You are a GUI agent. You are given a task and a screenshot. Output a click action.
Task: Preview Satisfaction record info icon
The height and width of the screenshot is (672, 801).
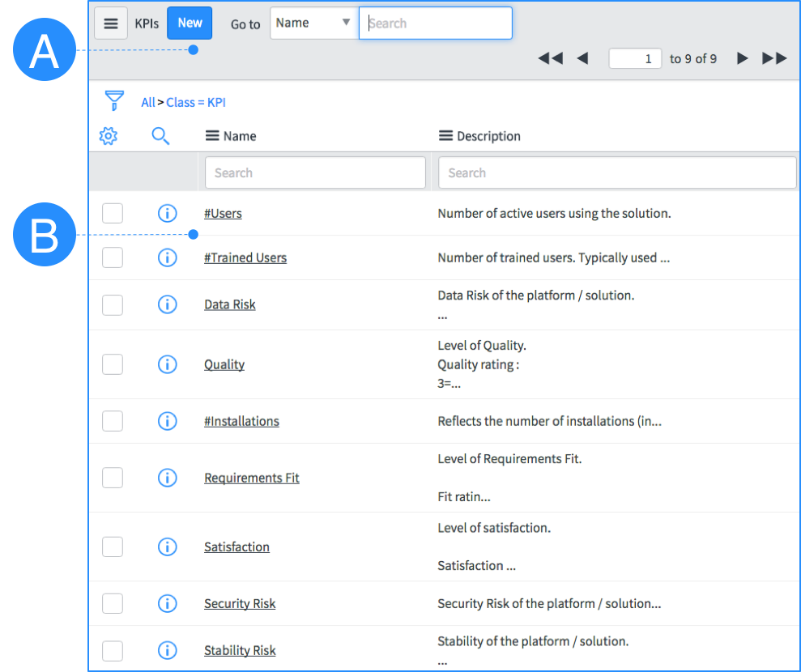(167, 547)
